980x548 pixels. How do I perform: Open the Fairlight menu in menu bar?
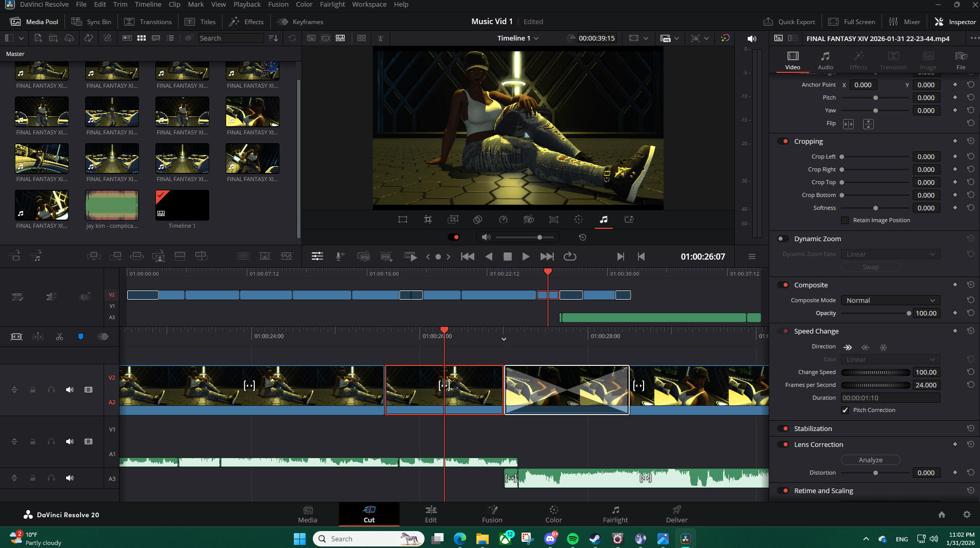(x=332, y=5)
